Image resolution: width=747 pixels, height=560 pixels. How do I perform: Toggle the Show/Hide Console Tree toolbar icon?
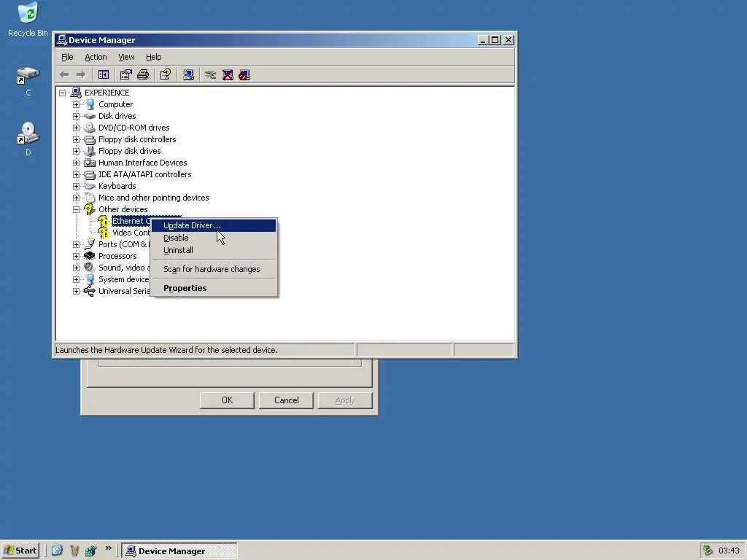point(104,75)
